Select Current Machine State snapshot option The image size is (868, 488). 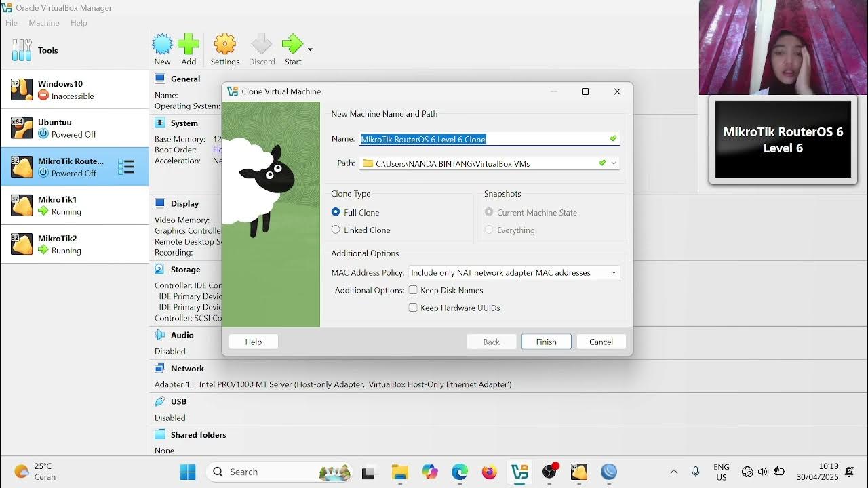pos(489,212)
